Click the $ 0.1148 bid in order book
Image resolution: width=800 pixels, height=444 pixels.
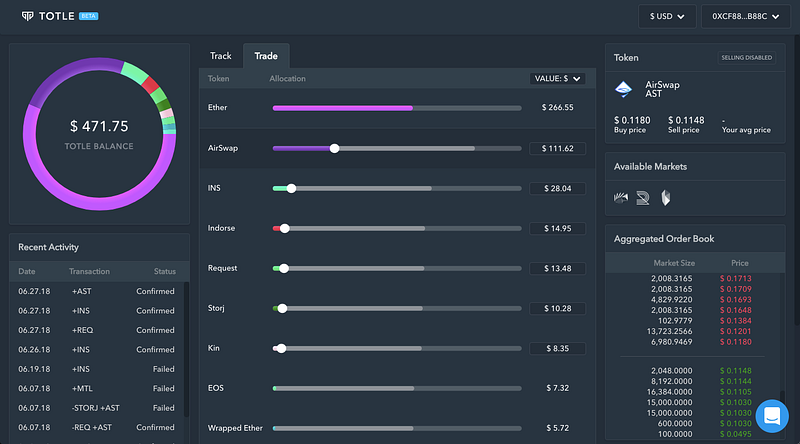(735, 371)
